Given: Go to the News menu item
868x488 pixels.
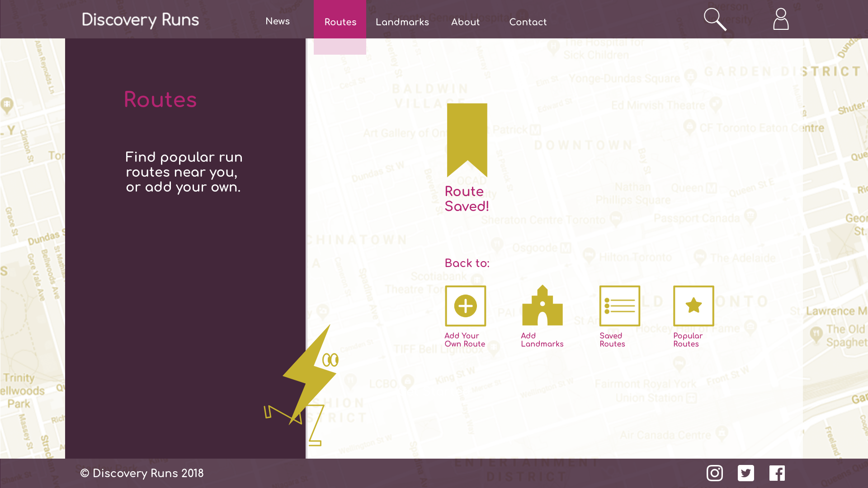Looking at the screenshot, I should click(278, 21).
